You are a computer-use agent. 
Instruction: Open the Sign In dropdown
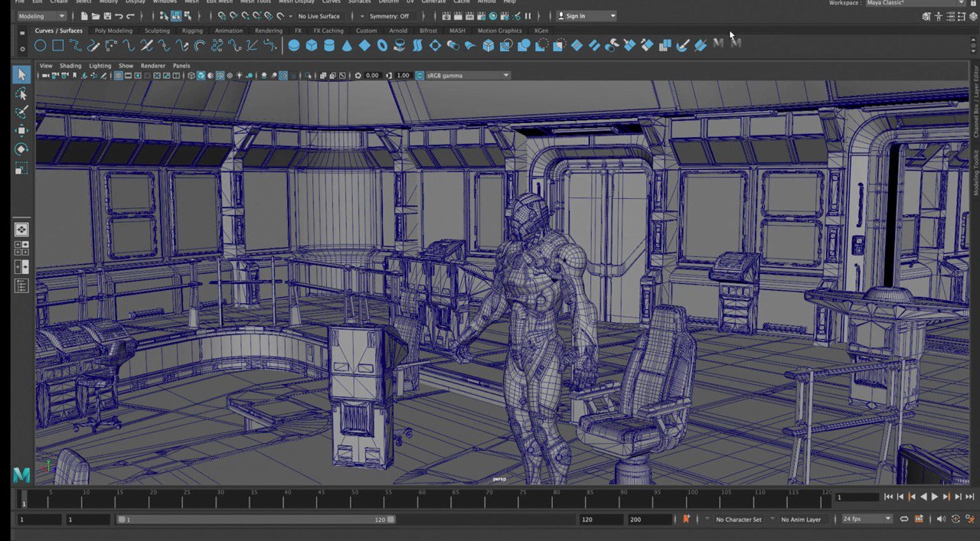tap(586, 16)
